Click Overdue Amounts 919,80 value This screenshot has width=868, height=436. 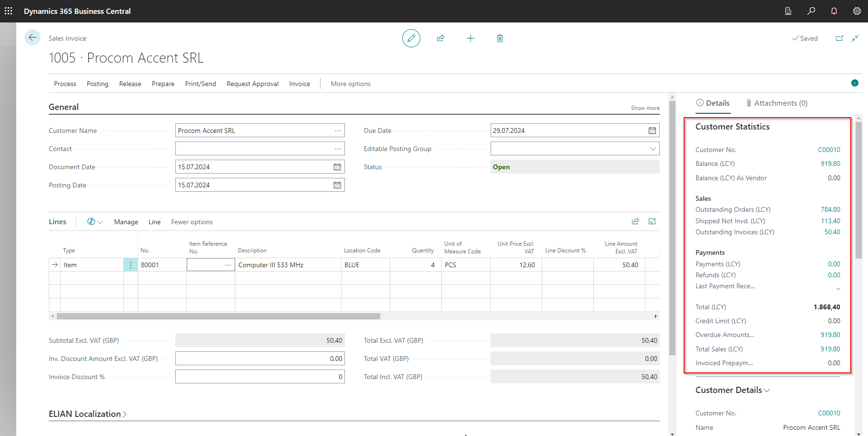tap(830, 335)
